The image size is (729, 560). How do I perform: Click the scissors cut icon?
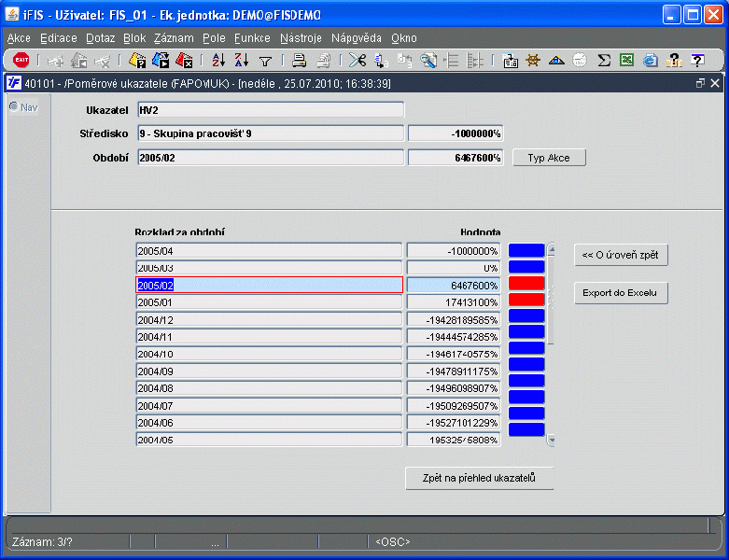[357, 60]
